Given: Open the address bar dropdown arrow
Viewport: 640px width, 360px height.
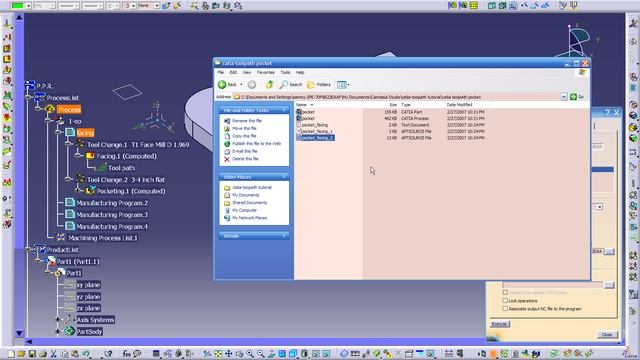Looking at the screenshot, I should (x=564, y=97).
